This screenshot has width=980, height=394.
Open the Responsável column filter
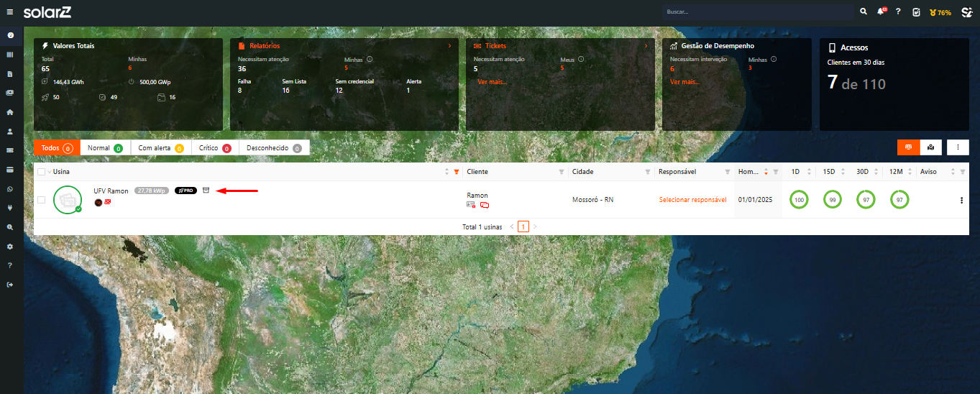(x=727, y=173)
